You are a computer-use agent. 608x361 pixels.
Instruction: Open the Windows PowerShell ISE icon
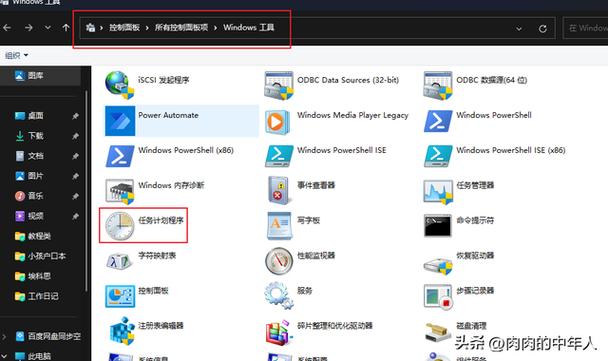point(279,156)
